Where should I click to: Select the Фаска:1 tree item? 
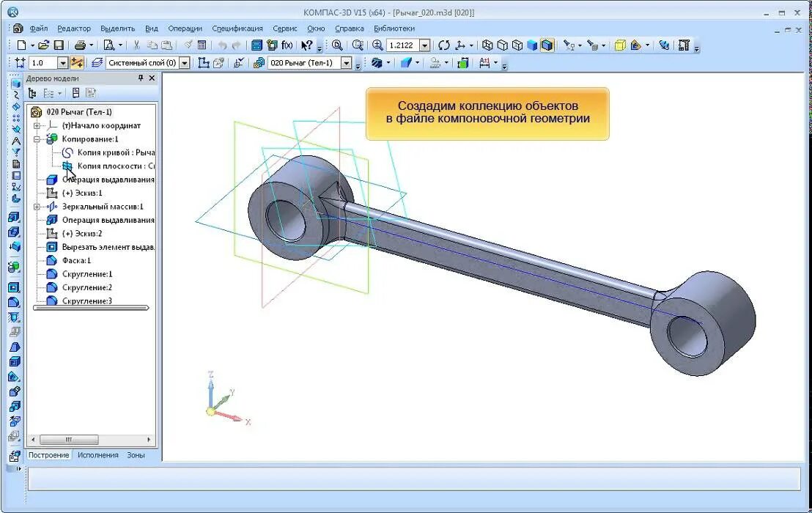(x=76, y=260)
